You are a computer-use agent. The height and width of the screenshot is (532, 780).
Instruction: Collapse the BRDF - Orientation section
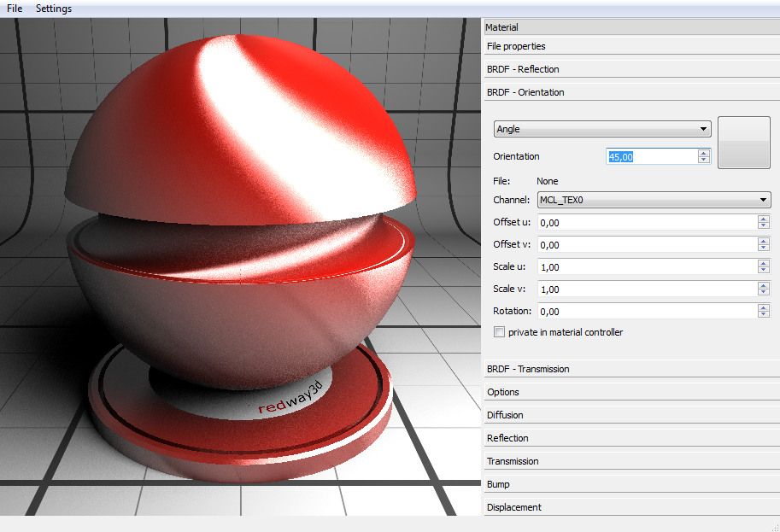coord(525,92)
